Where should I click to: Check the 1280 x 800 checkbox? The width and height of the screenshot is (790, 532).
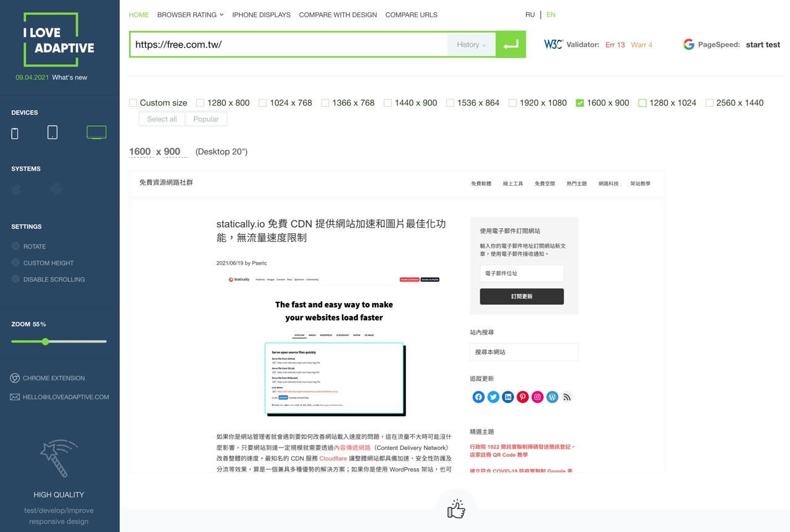[x=200, y=103]
